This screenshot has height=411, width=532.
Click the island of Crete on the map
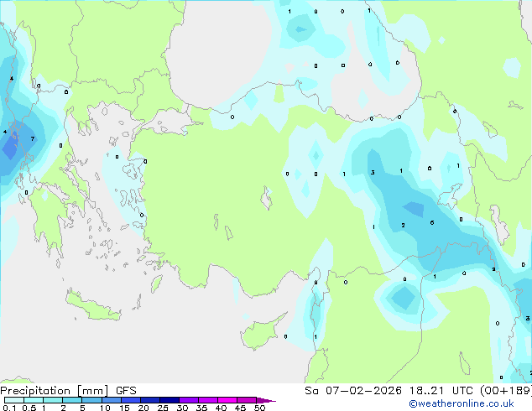click(x=93, y=307)
